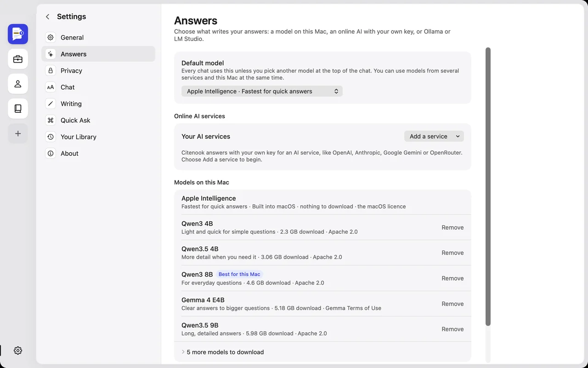Remove the Qwen3 4B model
The height and width of the screenshot is (368, 588).
(452, 227)
